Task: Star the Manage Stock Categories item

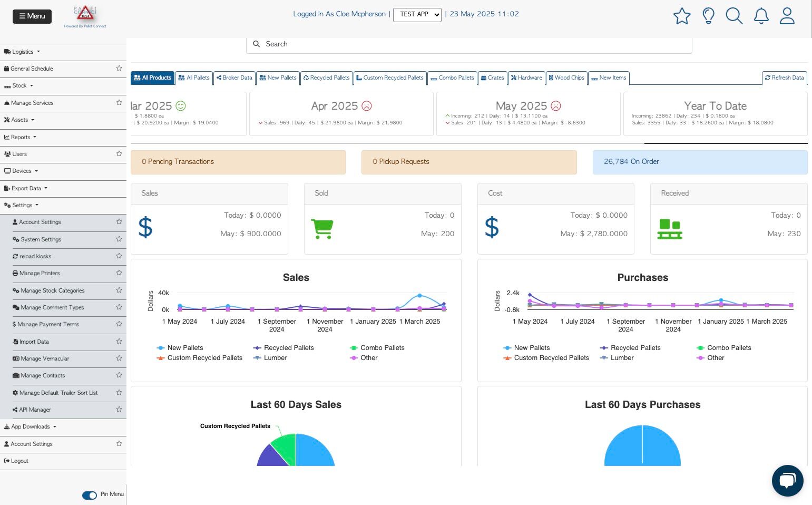Action: pyautogui.click(x=119, y=290)
